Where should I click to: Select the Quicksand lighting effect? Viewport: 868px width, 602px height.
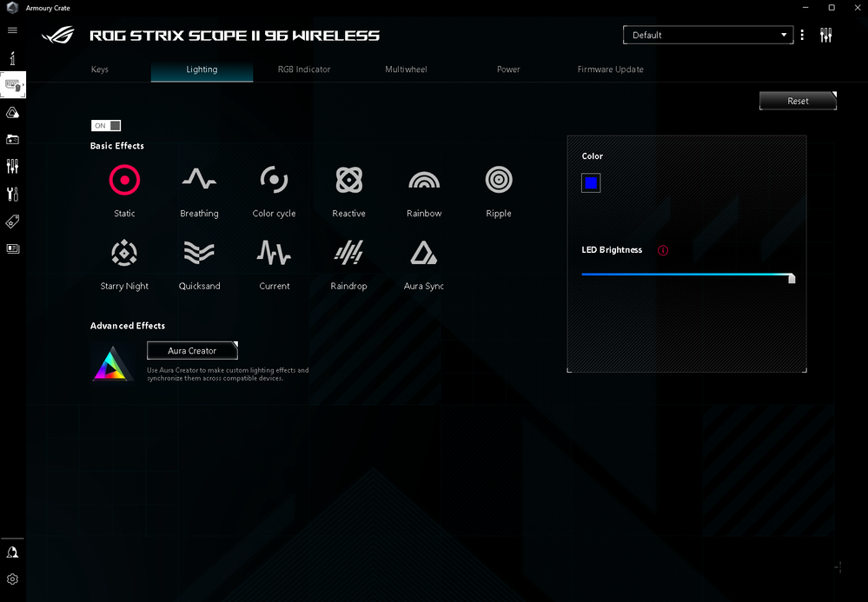[199, 264]
